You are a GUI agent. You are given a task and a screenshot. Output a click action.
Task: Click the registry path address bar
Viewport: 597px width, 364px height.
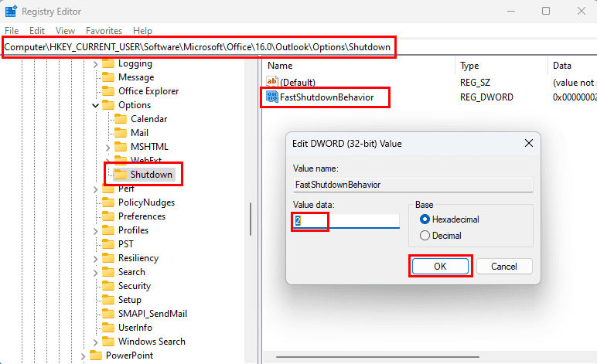pyautogui.click(x=200, y=48)
